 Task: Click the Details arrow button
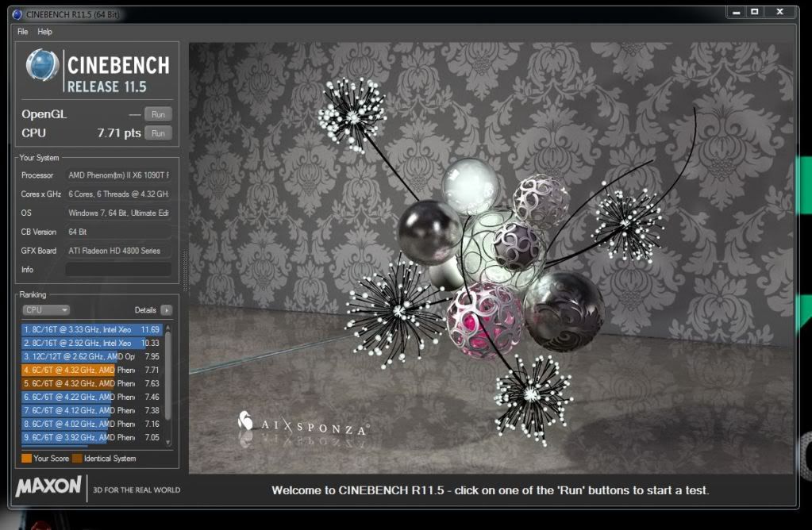166,310
